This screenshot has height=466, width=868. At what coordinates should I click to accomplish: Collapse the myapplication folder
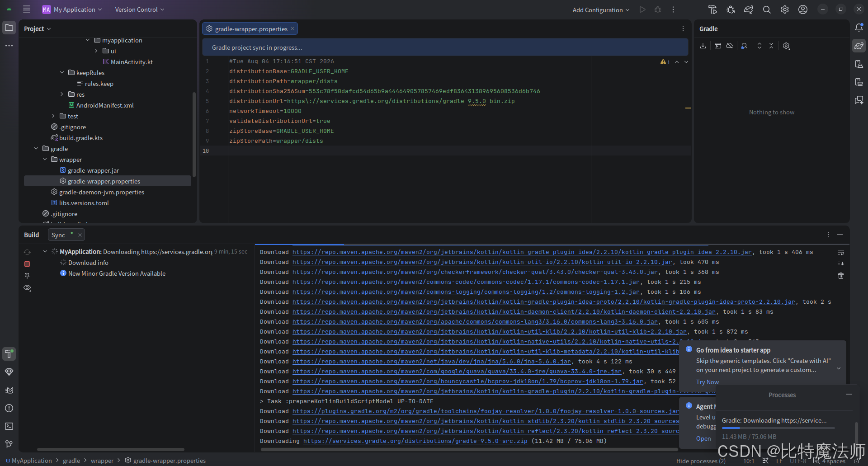coord(88,40)
